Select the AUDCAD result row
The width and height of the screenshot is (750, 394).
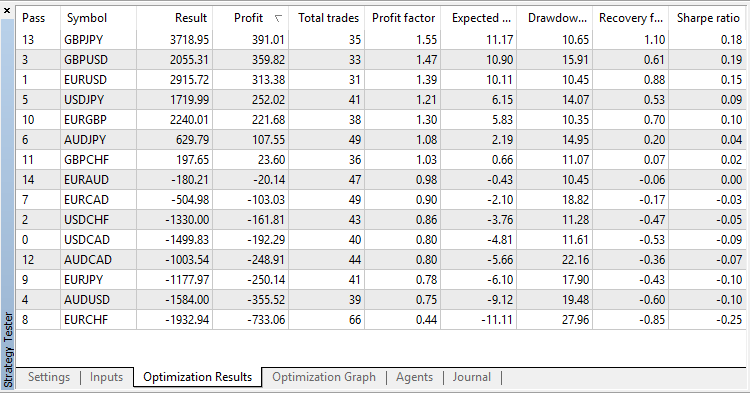coord(381,260)
